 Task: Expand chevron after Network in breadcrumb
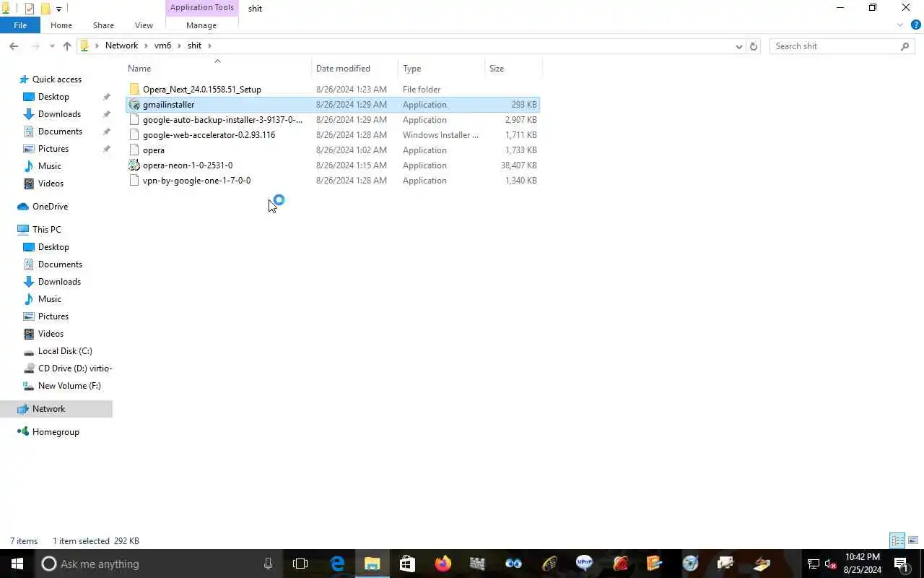click(x=146, y=46)
